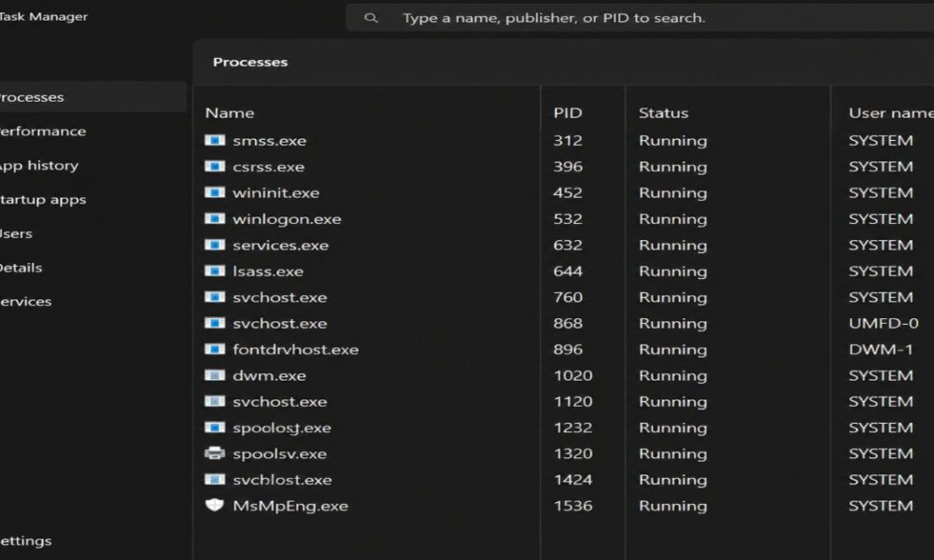Click the icon of svchost.exe PID 868

(x=215, y=323)
